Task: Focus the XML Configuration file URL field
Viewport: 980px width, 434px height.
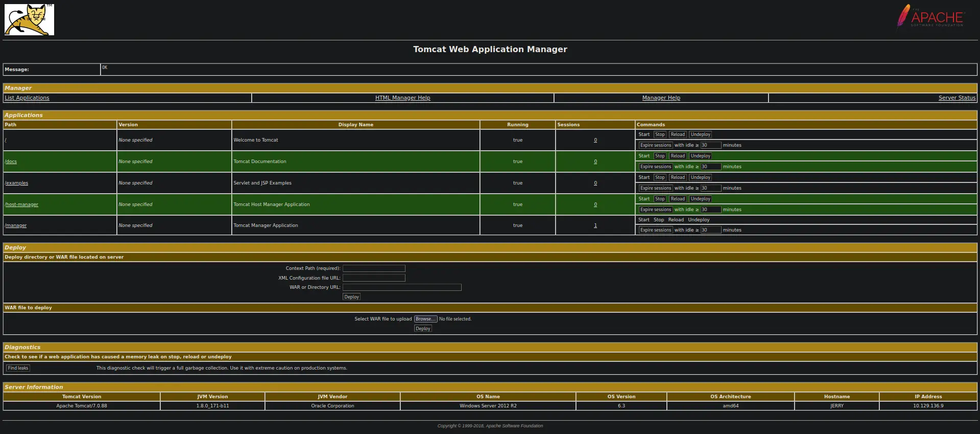Action: tap(374, 278)
